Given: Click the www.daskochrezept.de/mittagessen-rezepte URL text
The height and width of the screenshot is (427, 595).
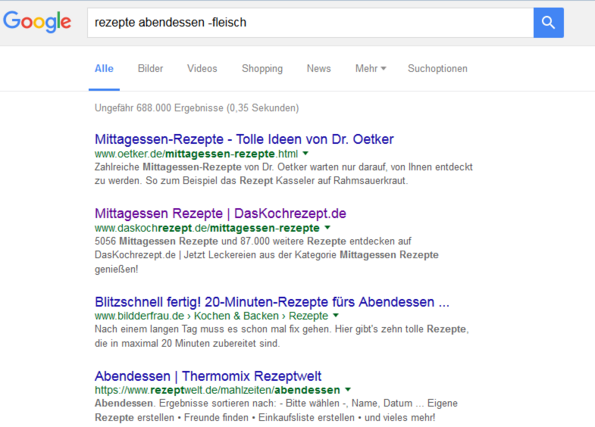Looking at the screenshot, I should [207, 228].
